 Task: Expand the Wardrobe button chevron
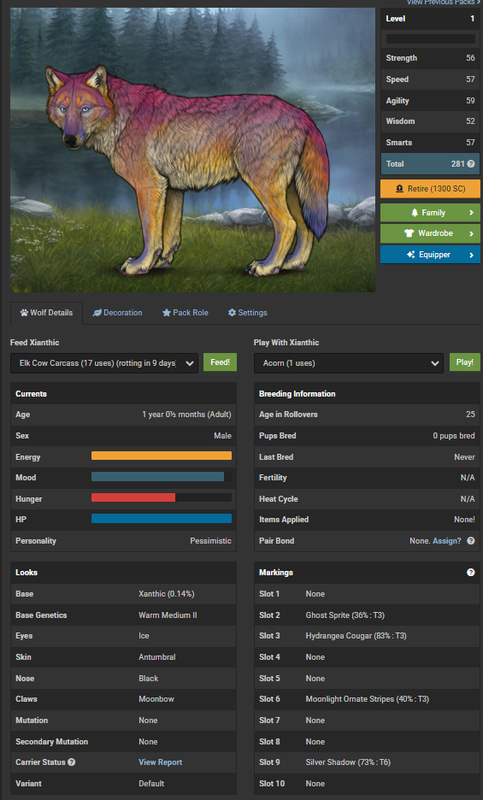tap(471, 233)
